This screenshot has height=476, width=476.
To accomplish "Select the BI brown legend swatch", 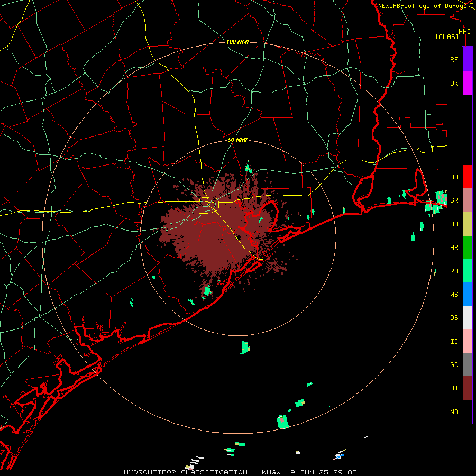I will pos(467,388).
